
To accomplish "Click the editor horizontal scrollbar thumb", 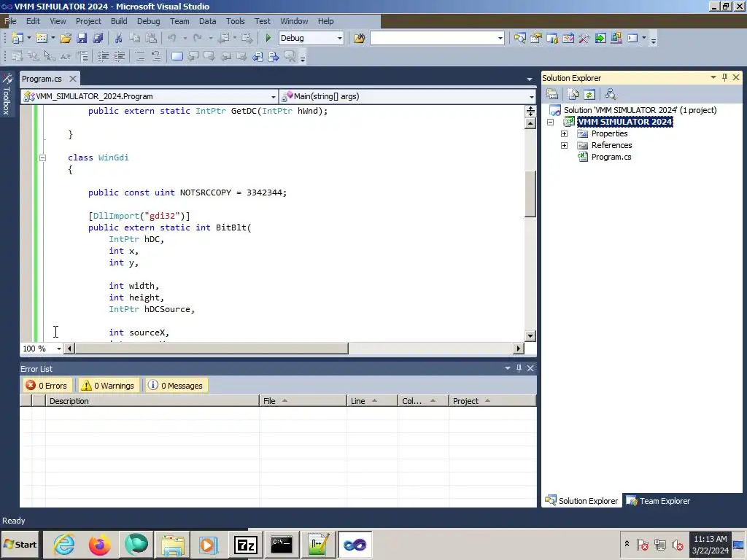I will [x=212, y=349].
